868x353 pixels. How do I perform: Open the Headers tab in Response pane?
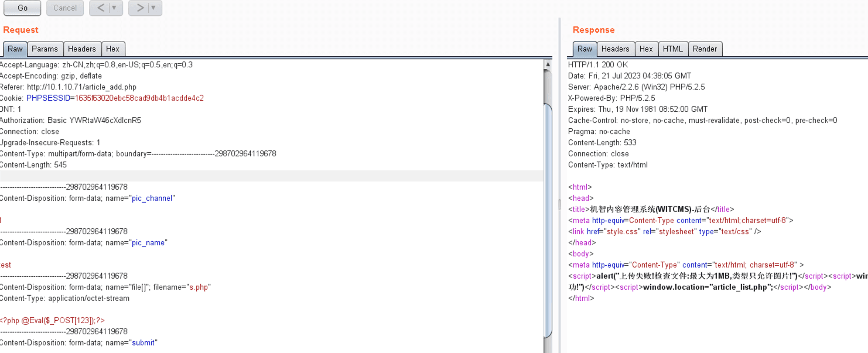[616, 49]
